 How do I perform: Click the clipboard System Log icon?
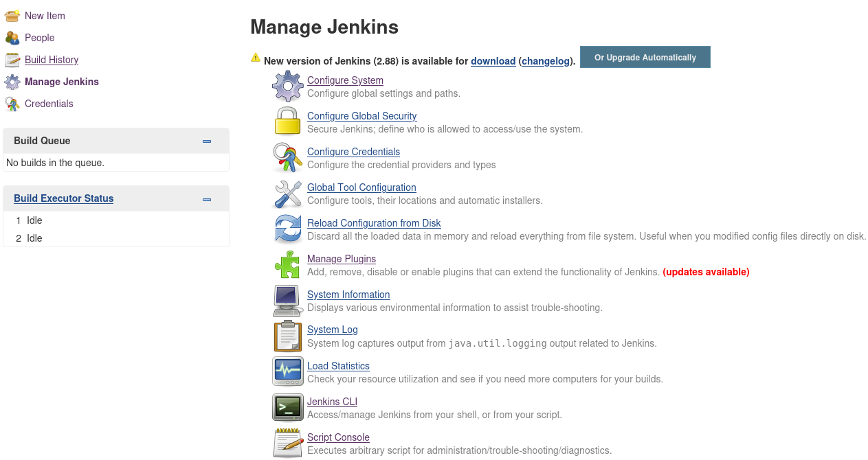(287, 336)
